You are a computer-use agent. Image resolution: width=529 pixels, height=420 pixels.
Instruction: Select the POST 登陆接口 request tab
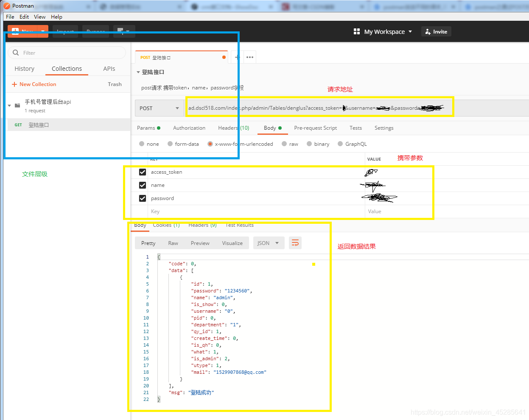(182, 57)
